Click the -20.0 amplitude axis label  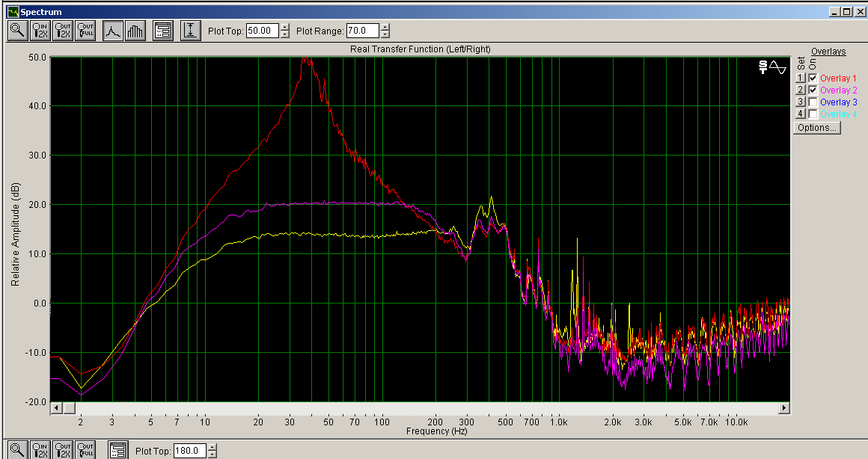coord(36,402)
